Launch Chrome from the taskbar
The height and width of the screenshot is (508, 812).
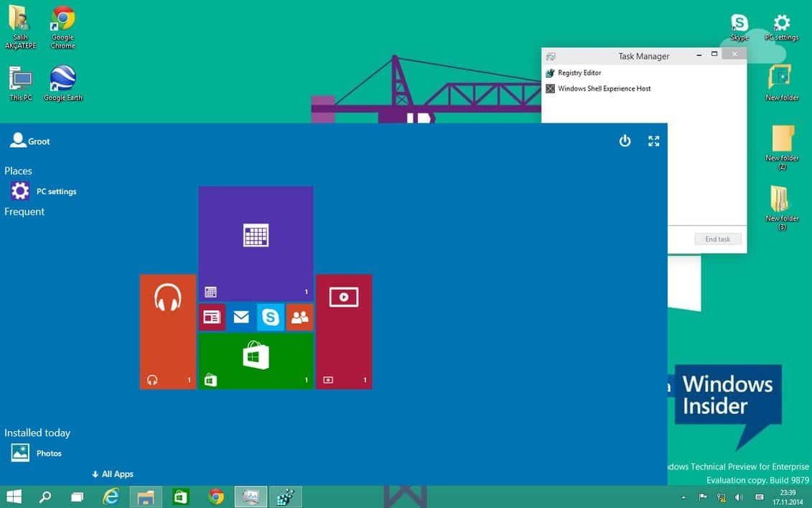pyautogui.click(x=216, y=497)
